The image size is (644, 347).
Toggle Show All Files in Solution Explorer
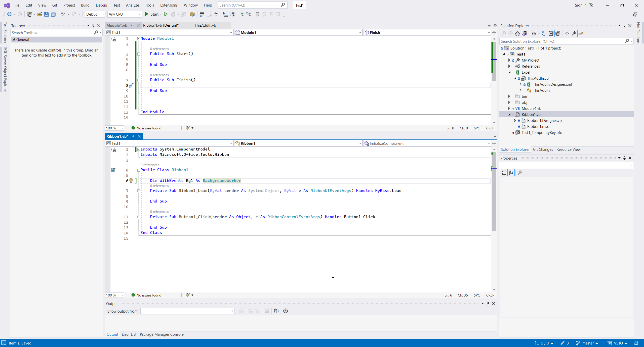pyautogui.click(x=558, y=33)
